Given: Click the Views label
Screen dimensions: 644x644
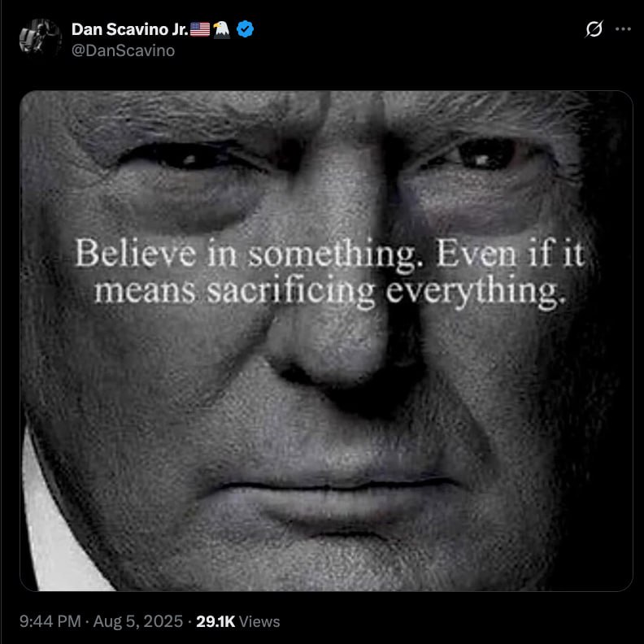Looking at the screenshot, I should pyautogui.click(x=259, y=622).
